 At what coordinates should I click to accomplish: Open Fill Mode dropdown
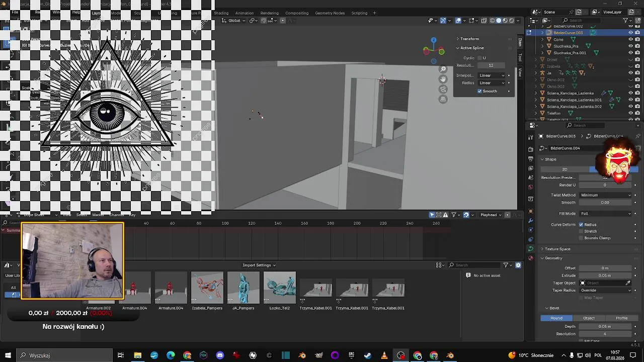tap(605, 214)
